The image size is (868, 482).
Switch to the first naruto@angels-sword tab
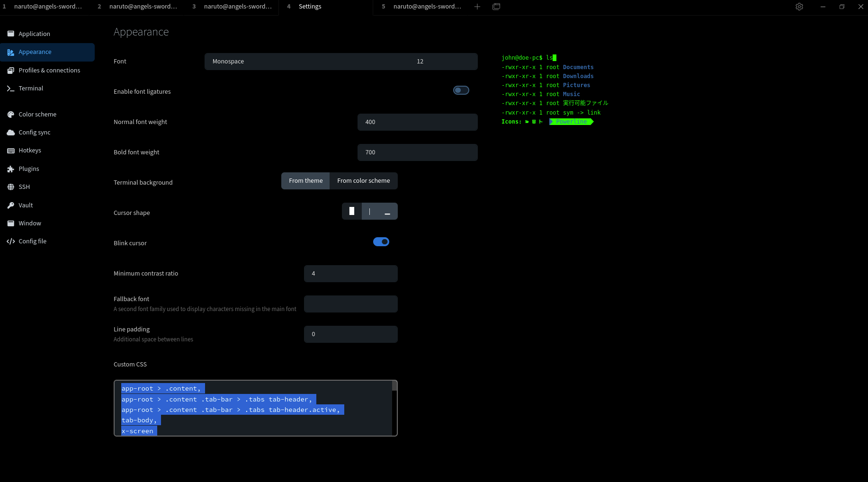coord(47,7)
